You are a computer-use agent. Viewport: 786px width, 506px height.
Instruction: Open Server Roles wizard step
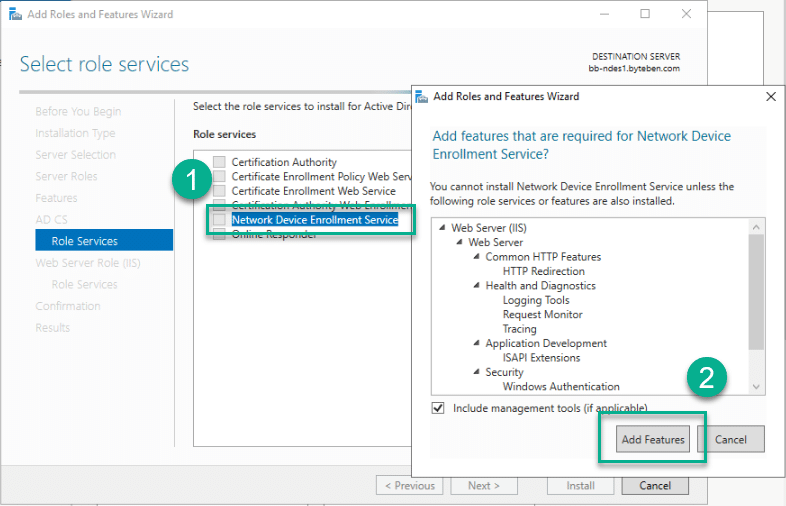pos(66,176)
